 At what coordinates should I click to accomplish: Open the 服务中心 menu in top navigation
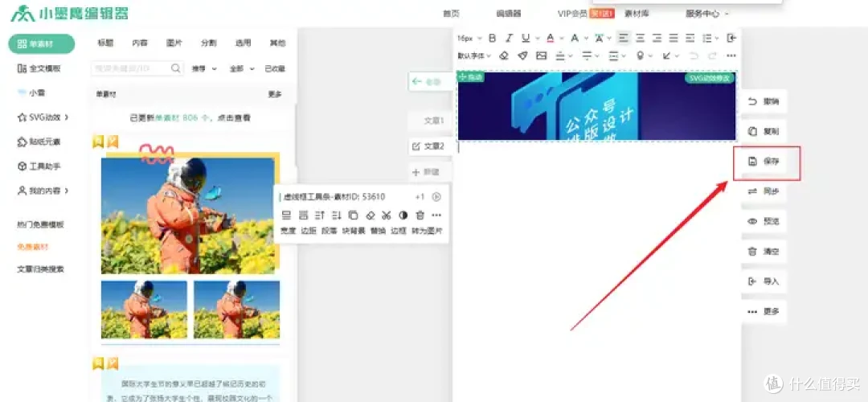coord(707,14)
